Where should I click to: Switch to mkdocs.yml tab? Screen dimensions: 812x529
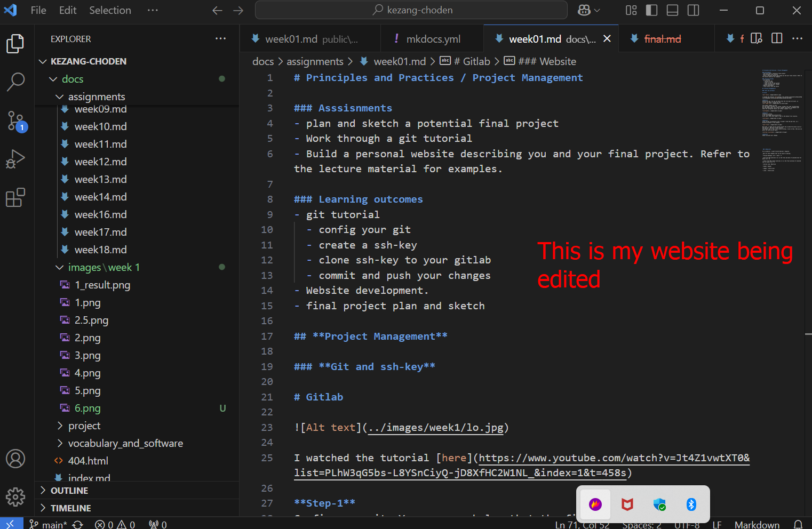(432, 39)
